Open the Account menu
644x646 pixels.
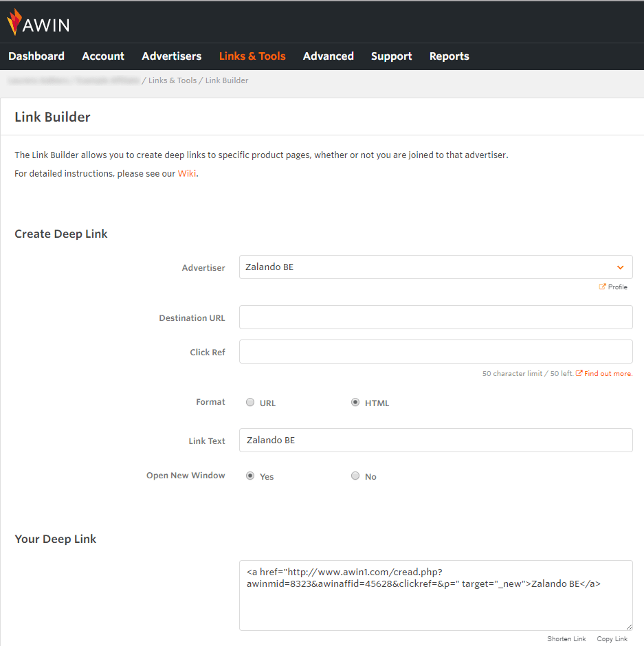(x=103, y=56)
